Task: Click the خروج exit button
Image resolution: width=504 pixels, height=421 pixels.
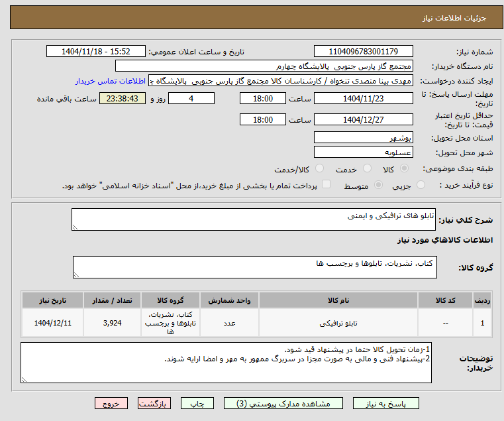Action: click(x=111, y=403)
